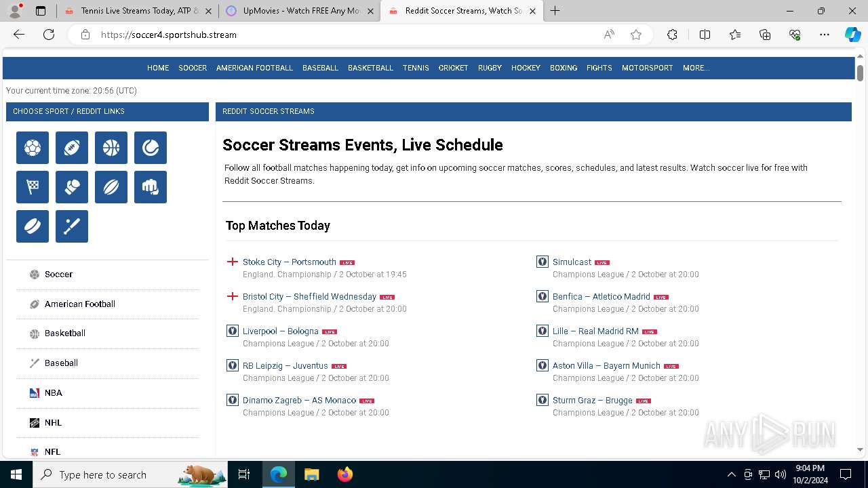Select the boxing glove sport tile
The image size is (868, 488).
pyautogui.click(x=72, y=187)
